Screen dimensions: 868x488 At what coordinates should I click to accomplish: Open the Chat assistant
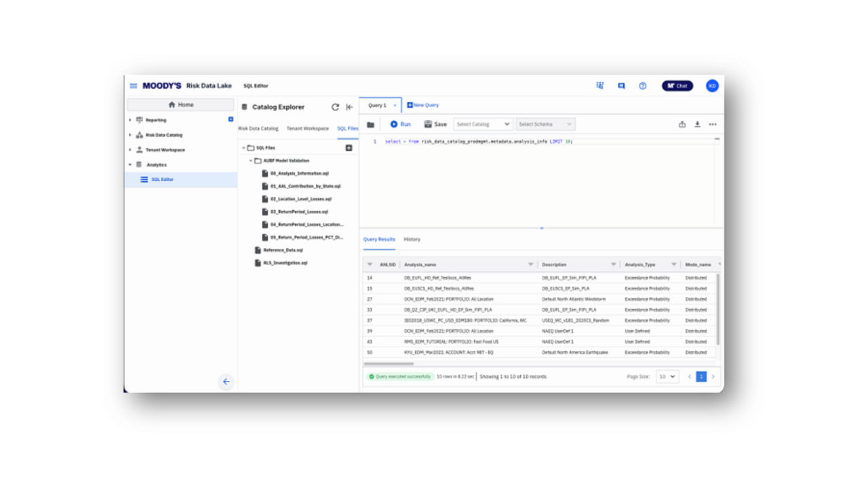(677, 86)
